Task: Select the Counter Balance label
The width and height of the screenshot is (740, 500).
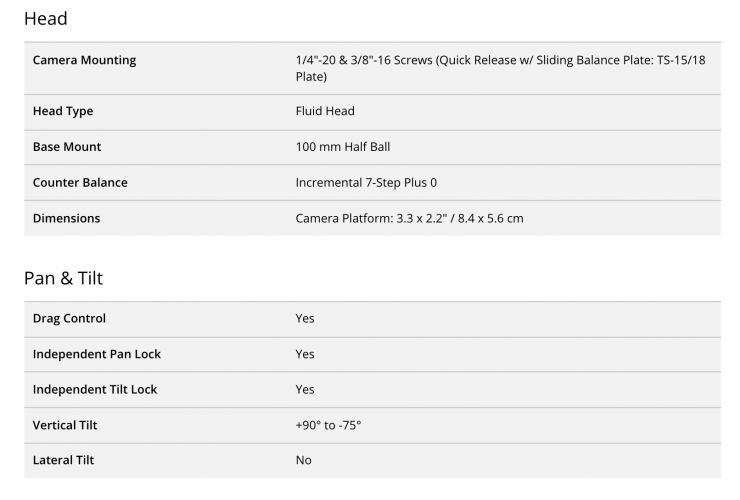Action: 80,183
